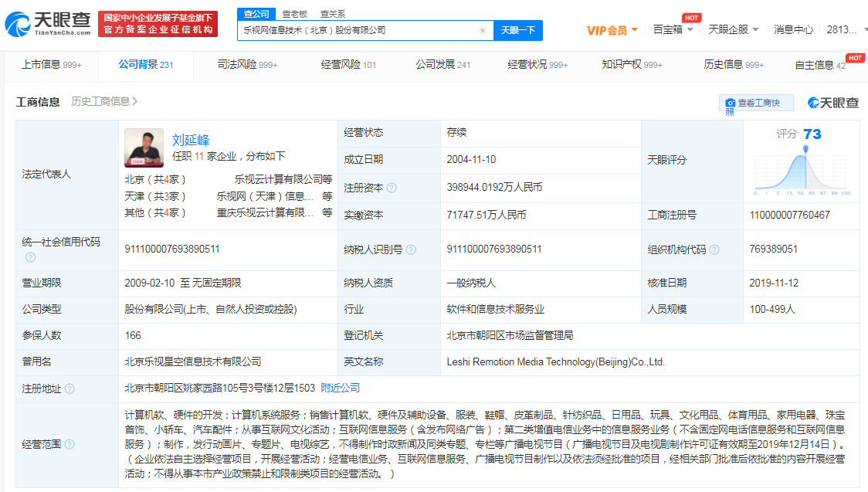Click the 公司类型 value 股份有限公司
This screenshot has width=868, height=492.
(211, 309)
